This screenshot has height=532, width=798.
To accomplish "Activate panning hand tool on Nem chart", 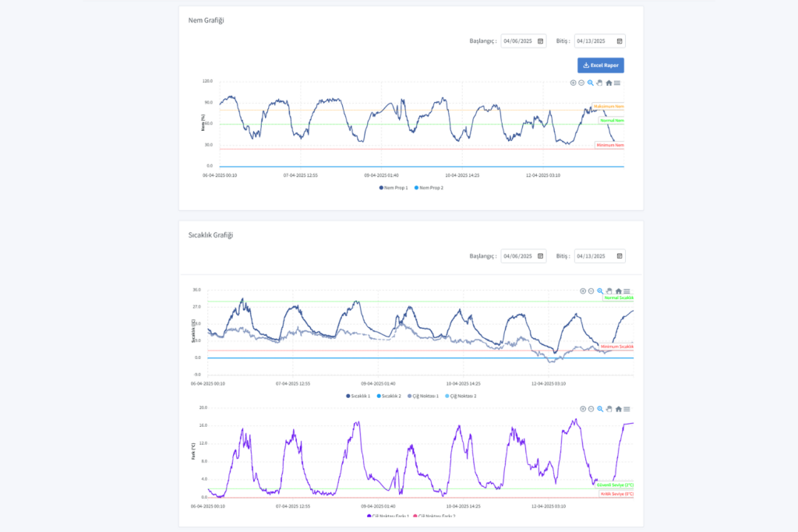I will 599,83.
